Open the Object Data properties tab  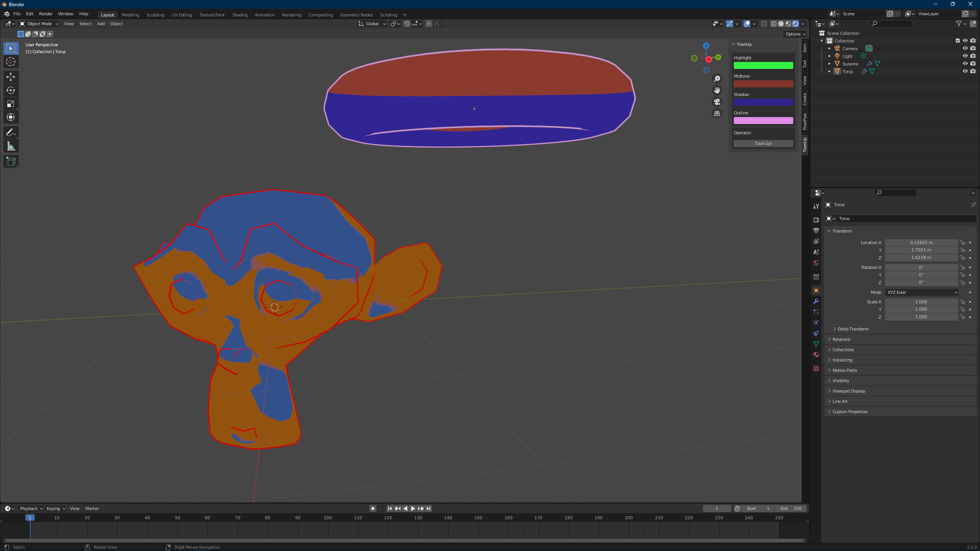tap(816, 344)
